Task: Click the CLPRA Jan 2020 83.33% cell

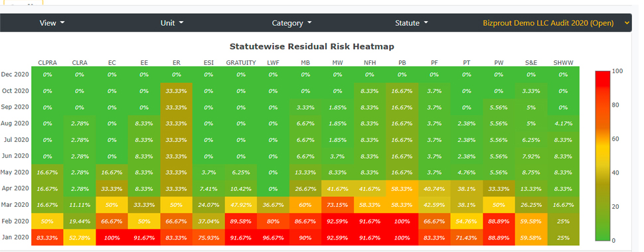Action: point(47,237)
